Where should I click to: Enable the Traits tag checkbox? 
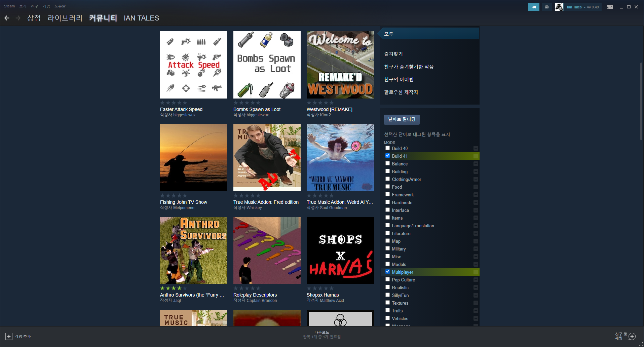click(x=387, y=310)
